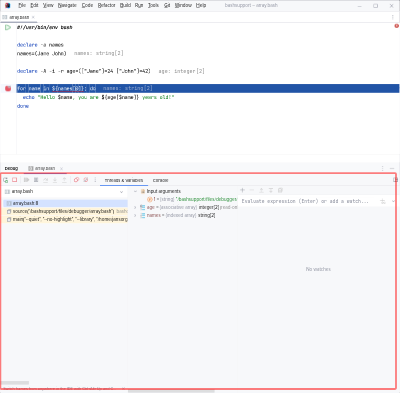Hide the Debug tool window
The width and height of the screenshot is (400, 393).
point(392,168)
